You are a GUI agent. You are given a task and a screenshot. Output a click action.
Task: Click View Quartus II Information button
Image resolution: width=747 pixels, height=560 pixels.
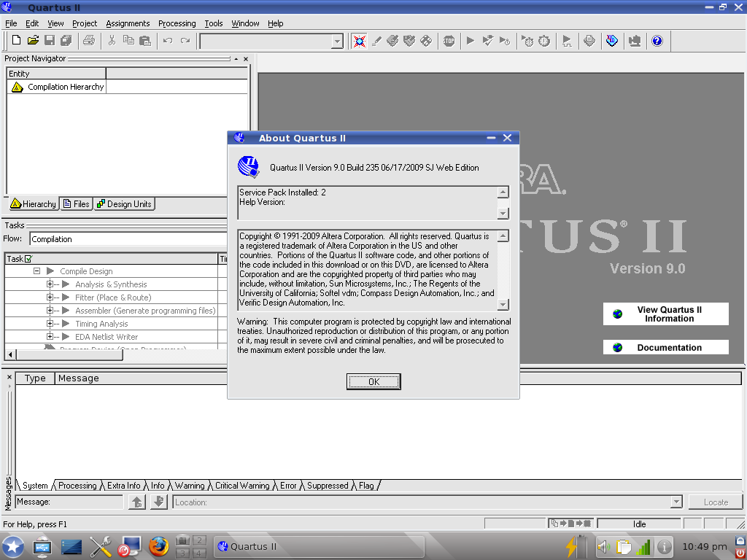[x=665, y=314]
